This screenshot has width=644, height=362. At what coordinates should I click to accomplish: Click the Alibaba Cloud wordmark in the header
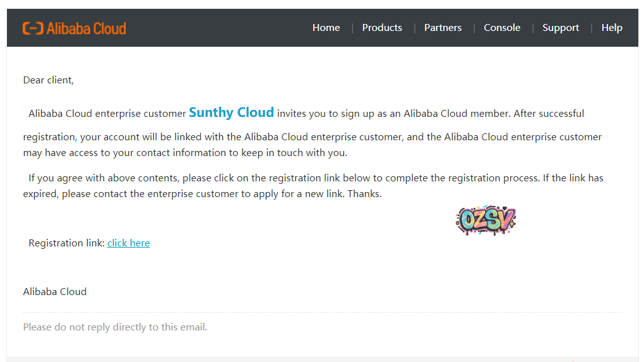coord(86,28)
